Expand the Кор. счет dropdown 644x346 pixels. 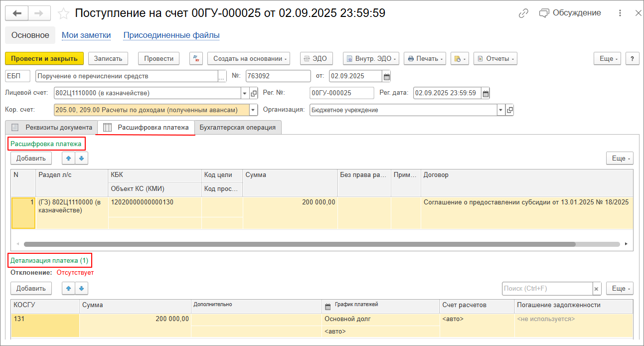(x=253, y=110)
